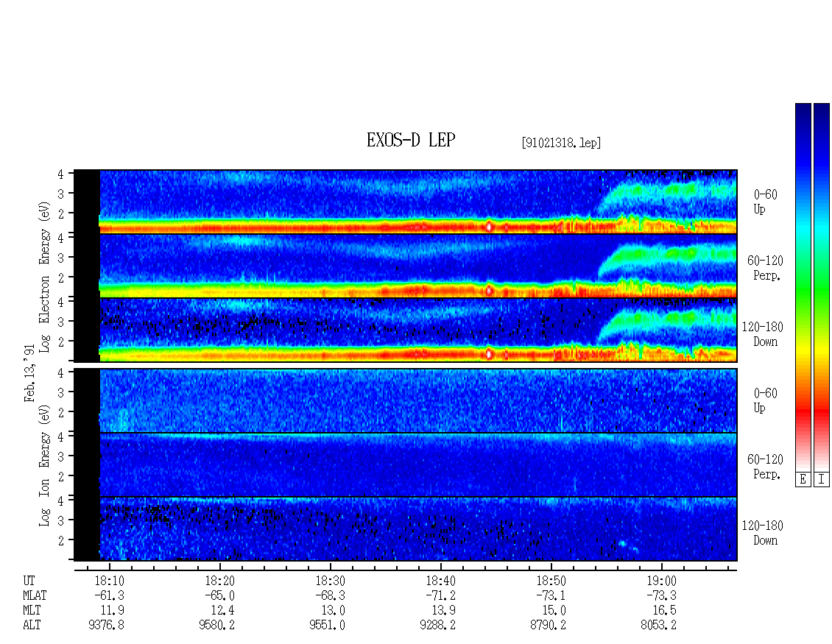Image resolution: width=832 pixels, height=644 pixels.
Task: Click the MLAT value -73.1
Action: [x=551, y=595]
